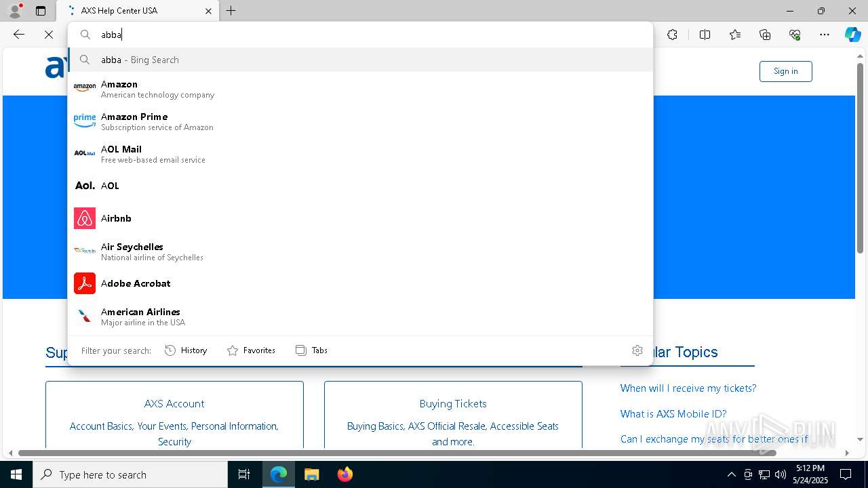Screen dimensions: 868x488
Task: Open the notification center icon
Action: coord(846,474)
